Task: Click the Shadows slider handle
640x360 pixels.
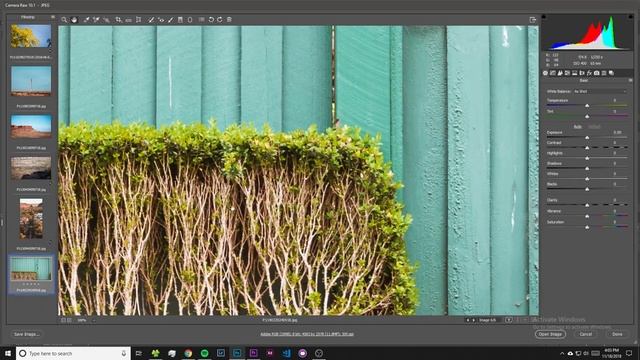Action: click(587, 169)
